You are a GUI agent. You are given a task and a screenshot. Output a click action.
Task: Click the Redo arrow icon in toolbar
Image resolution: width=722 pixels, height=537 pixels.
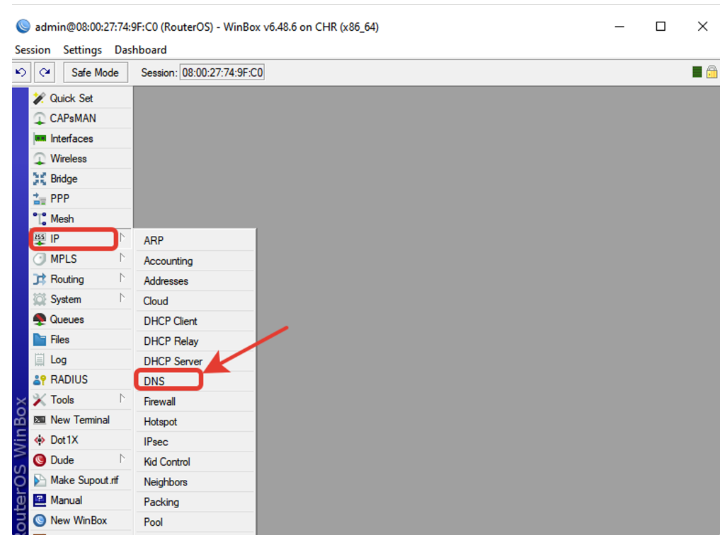[x=45, y=72]
